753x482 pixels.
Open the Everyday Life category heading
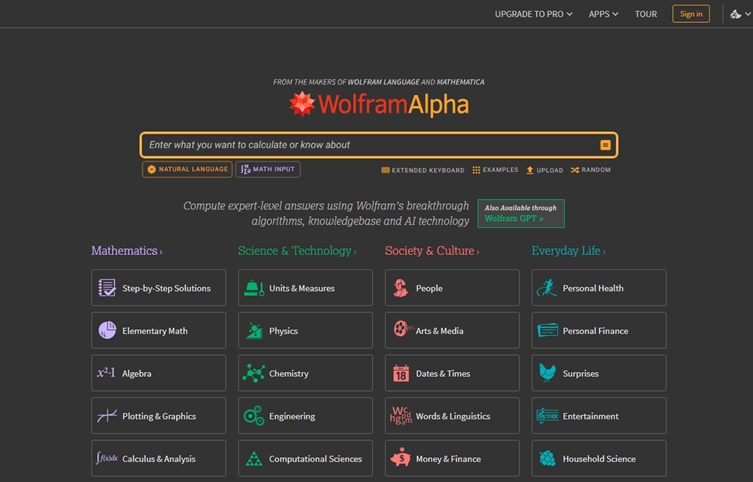coord(569,251)
